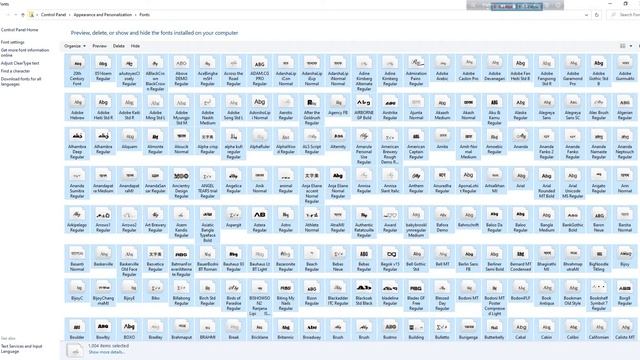Select the Adobe Devanagari font
Screen dimensions: 640x360
pos(494,69)
